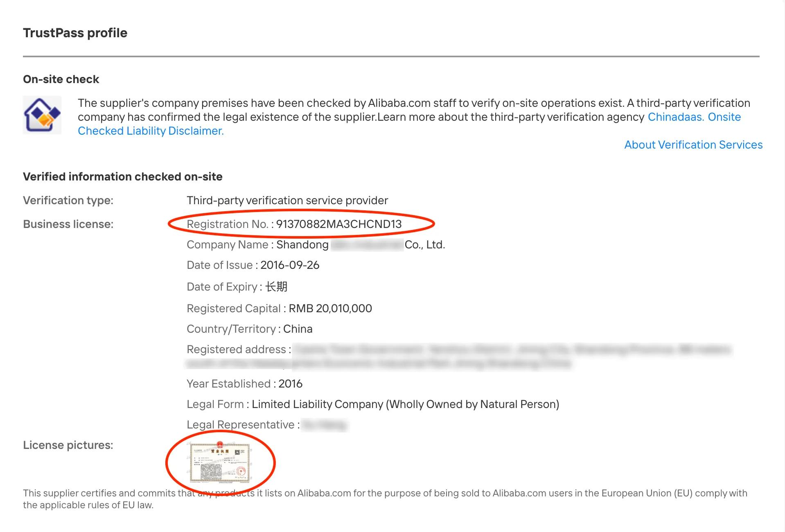
Task: Click the On-site check section heading
Action: (61, 79)
